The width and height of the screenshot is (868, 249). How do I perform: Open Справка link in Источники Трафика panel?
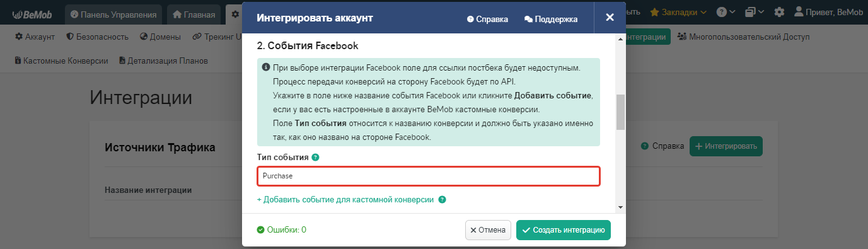coord(663,146)
